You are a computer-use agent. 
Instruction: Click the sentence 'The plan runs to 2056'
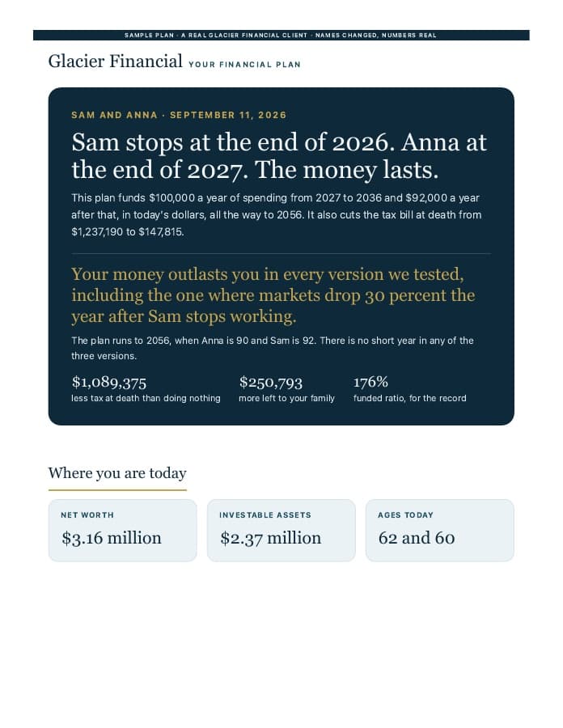[x=273, y=348]
